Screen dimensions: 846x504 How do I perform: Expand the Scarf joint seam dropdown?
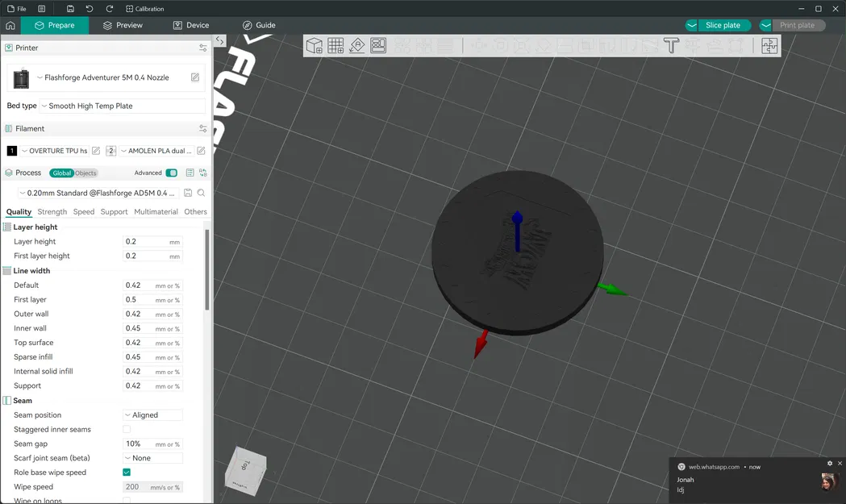point(152,457)
